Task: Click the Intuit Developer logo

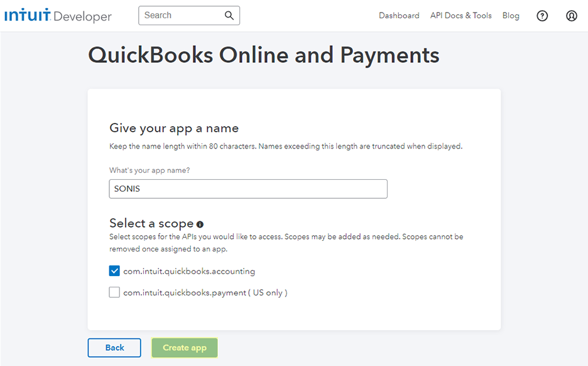Action: pyautogui.click(x=58, y=15)
